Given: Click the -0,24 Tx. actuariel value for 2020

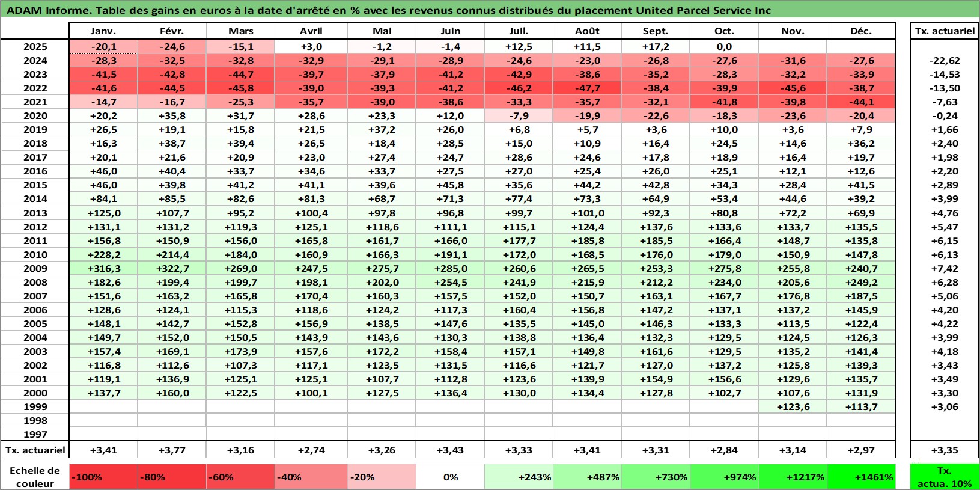Looking at the screenshot, I should (945, 115).
